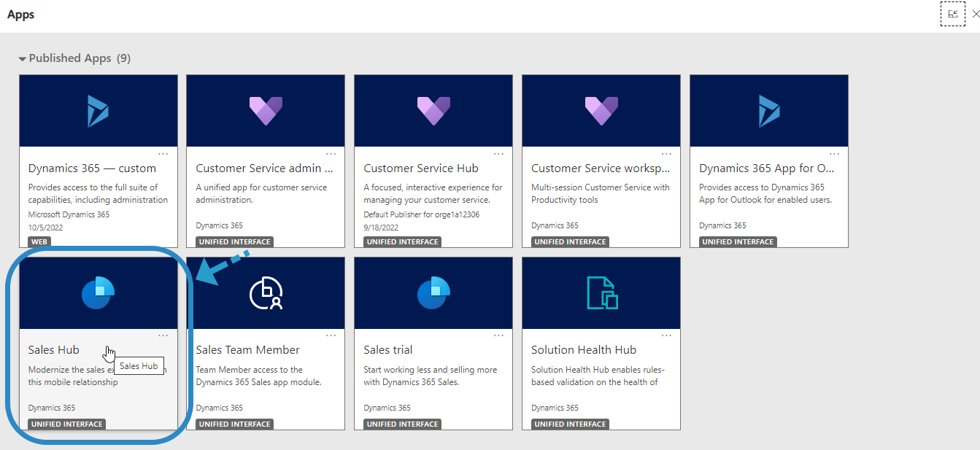Open the Sales trial app icon
The height and width of the screenshot is (450, 980).
point(433,292)
